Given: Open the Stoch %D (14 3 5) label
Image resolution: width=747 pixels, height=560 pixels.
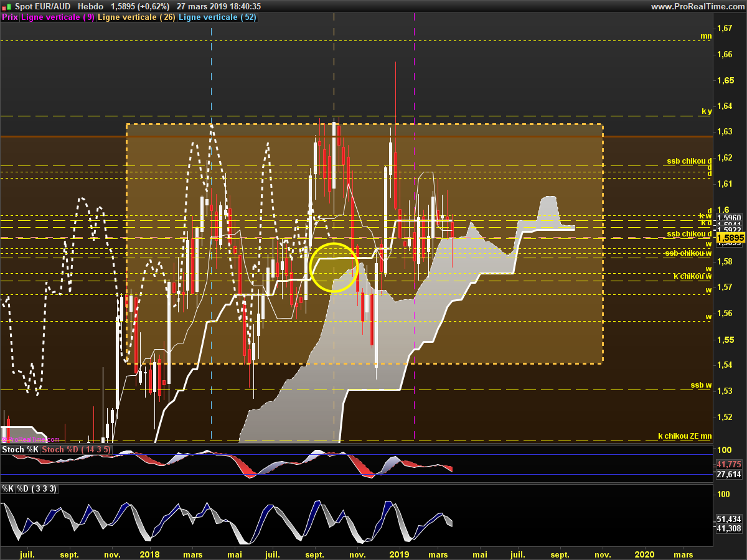Looking at the screenshot, I should click(77, 449).
